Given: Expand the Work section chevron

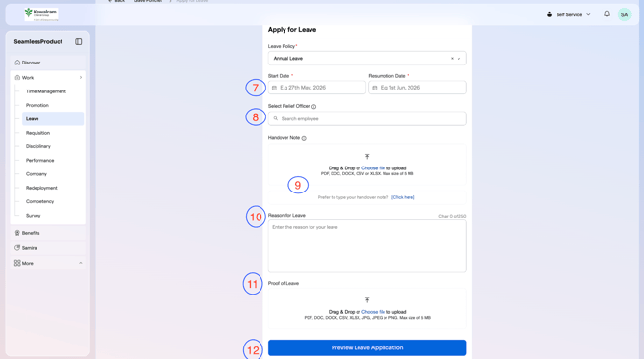Looking at the screenshot, I should point(81,78).
